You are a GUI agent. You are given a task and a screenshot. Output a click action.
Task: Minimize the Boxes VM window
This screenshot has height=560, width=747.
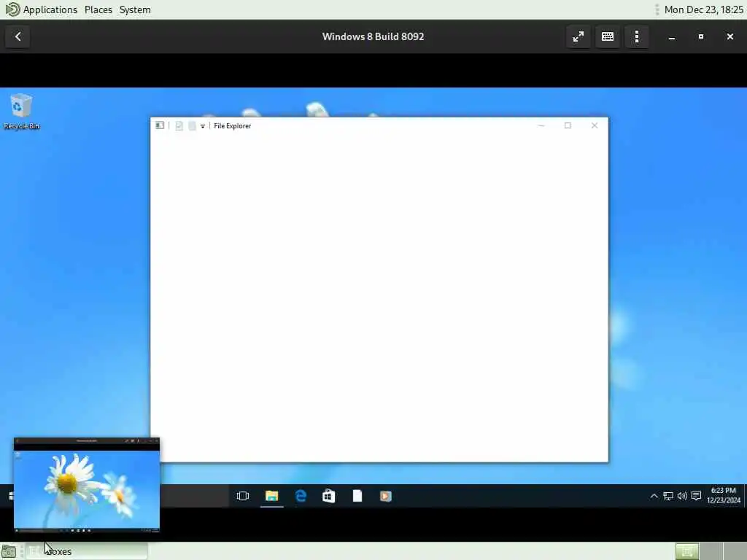[x=672, y=36]
